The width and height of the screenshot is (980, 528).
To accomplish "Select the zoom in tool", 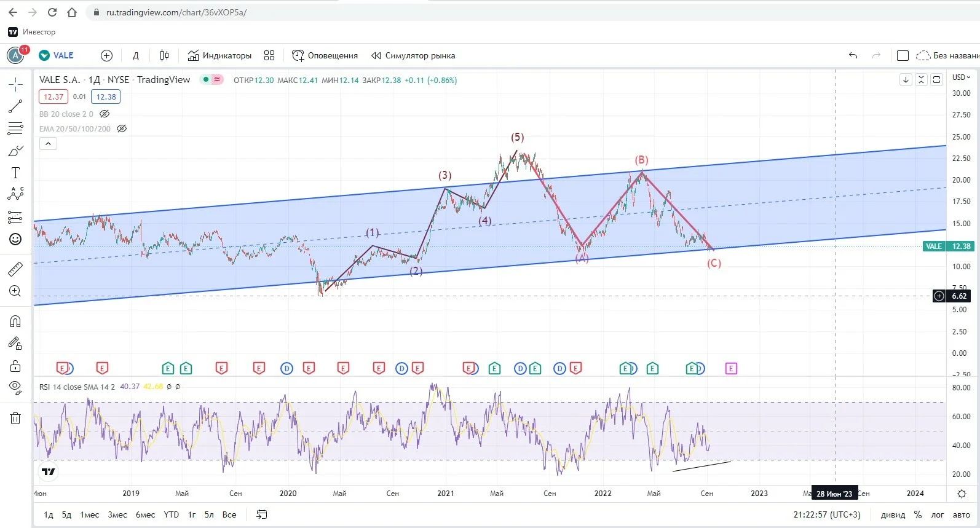I will coord(15,291).
